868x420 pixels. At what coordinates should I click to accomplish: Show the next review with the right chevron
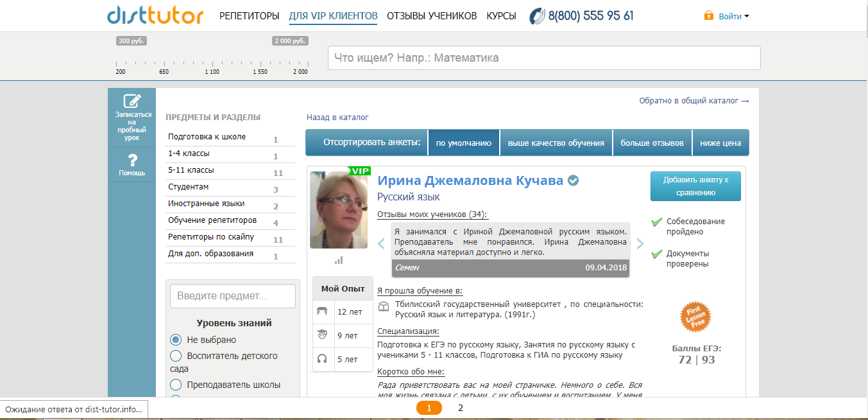click(x=640, y=243)
